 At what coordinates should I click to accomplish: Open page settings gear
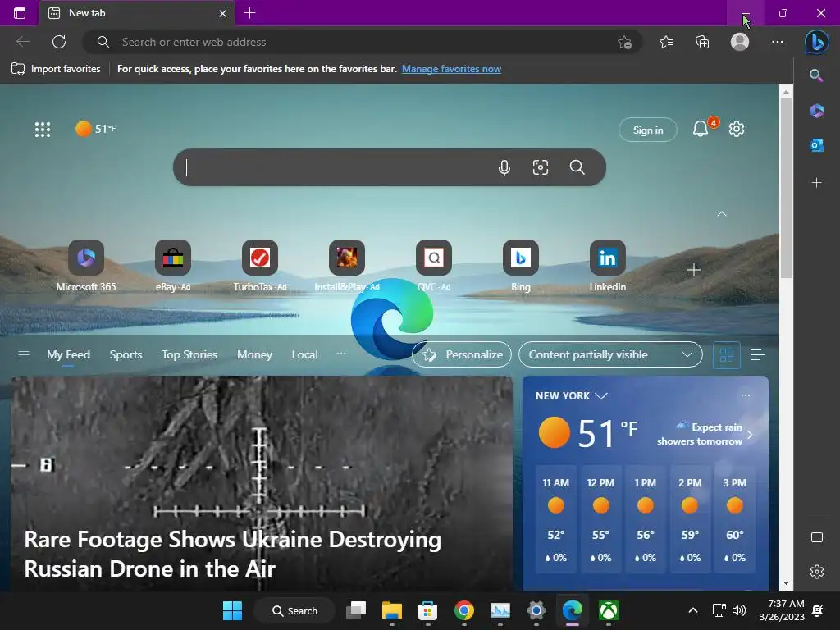point(737,129)
